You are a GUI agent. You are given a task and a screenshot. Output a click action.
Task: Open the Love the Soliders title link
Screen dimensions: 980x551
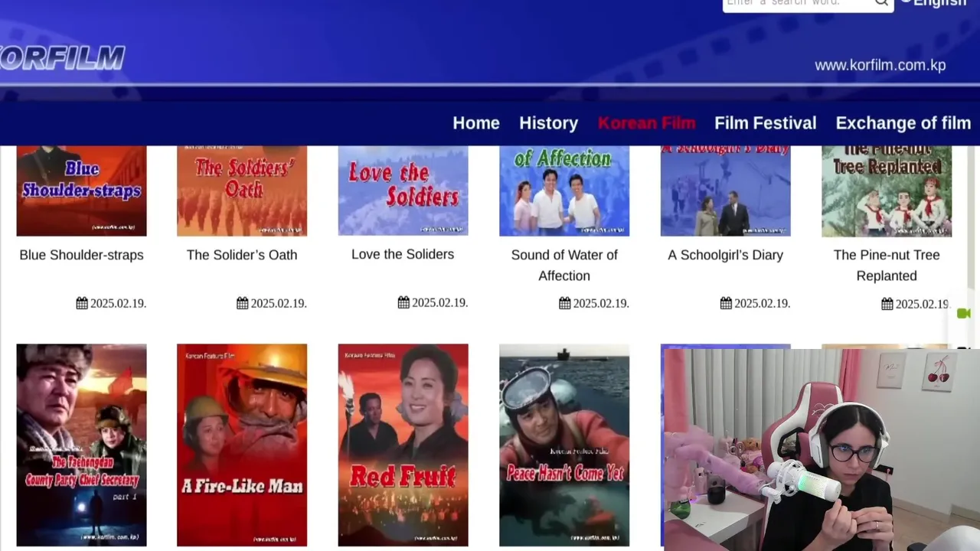point(403,254)
